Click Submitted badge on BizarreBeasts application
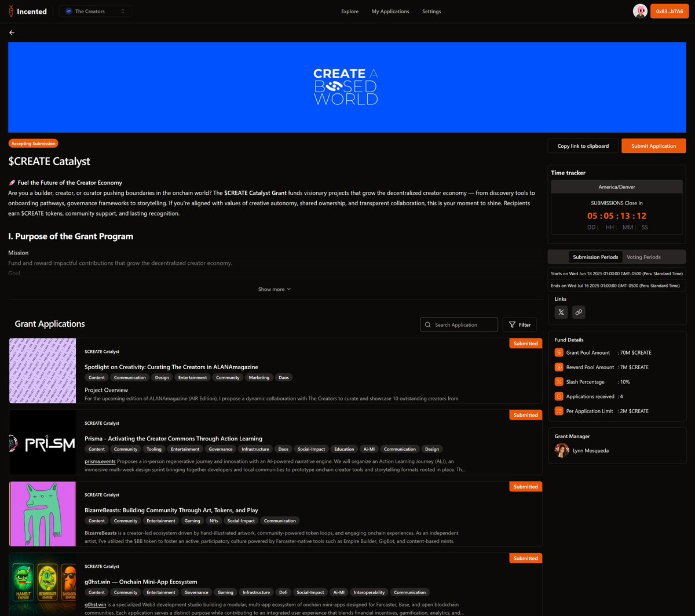This screenshot has width=695, height=616. coord(526,487)
